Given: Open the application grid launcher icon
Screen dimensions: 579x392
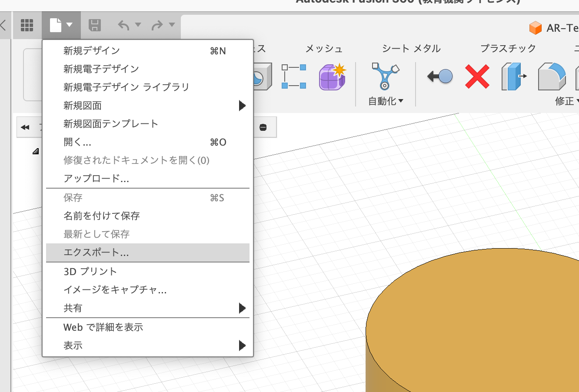Looking at the screenshot, I should (27, 25).
